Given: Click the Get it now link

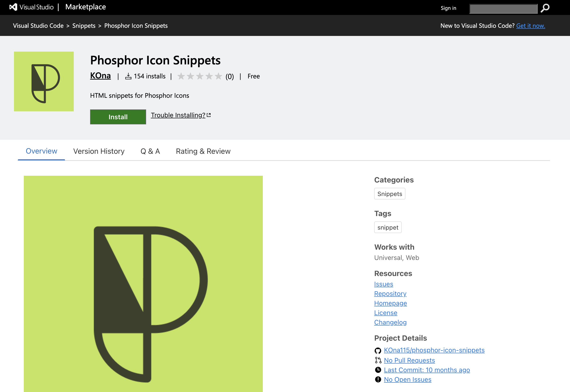Looking at the screenshot, I should coord(531,26).
